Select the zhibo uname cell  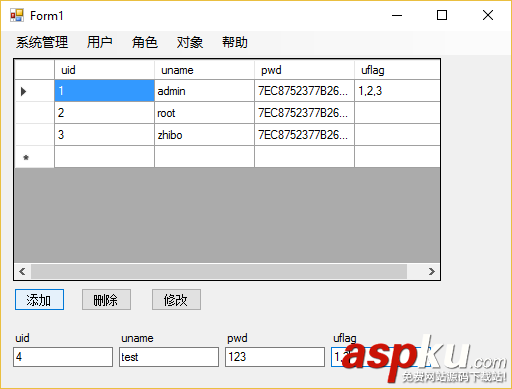click(x=204, y=135)
